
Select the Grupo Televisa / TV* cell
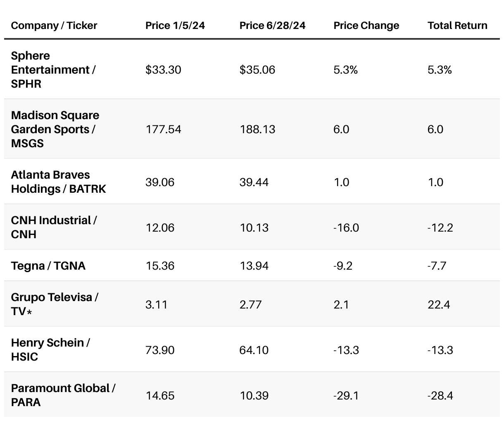pos(55,304)
